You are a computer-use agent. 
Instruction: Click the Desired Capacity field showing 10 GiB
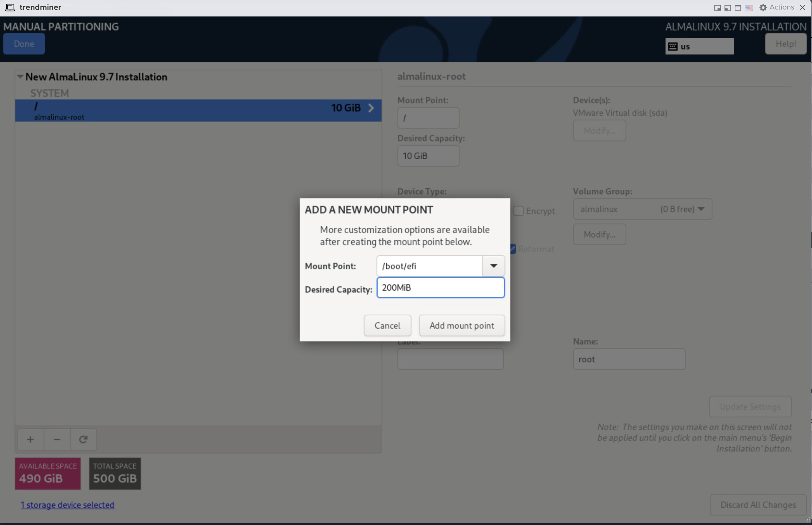[x=428, y=156]
